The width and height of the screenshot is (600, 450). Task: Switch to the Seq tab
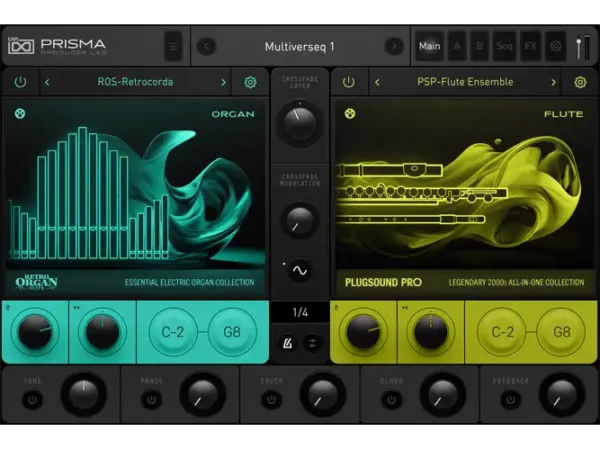click(x=504, y=46)
